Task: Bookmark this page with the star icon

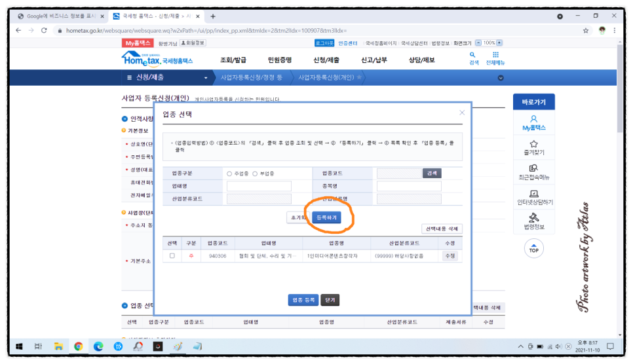Action: (585, 31)
